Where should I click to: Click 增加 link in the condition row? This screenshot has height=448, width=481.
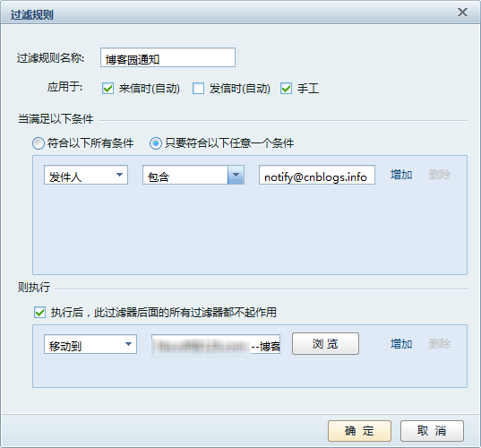(x=401, y=175)
